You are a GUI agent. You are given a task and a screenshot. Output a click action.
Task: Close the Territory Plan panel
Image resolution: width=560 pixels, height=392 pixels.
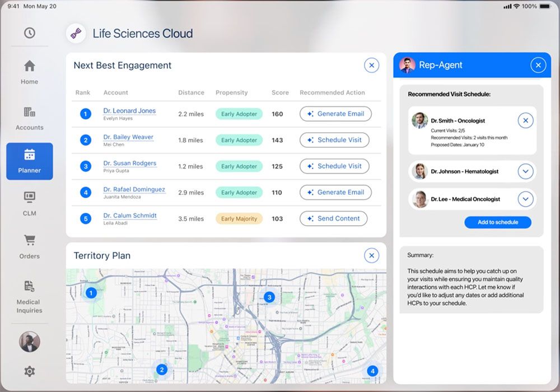tap(371, 256)
